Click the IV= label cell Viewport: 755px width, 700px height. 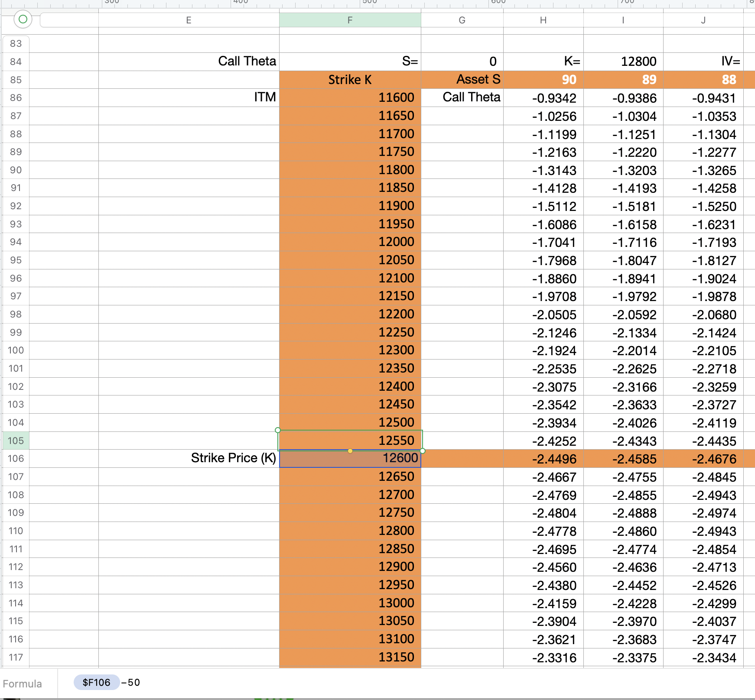click(703, 62)
